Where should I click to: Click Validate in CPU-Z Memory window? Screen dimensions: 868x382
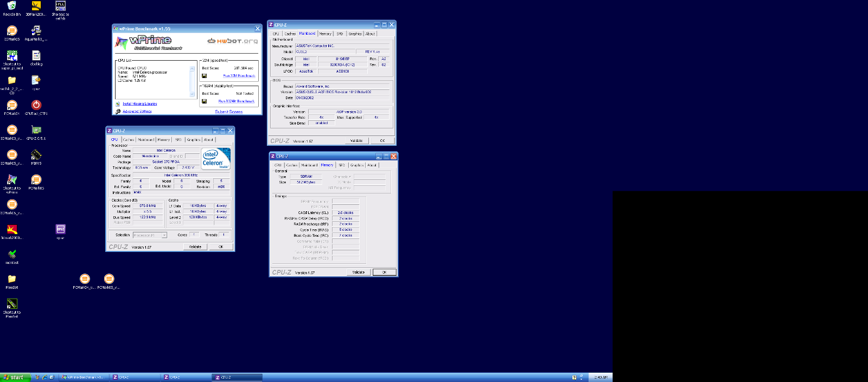click(359, 272)
